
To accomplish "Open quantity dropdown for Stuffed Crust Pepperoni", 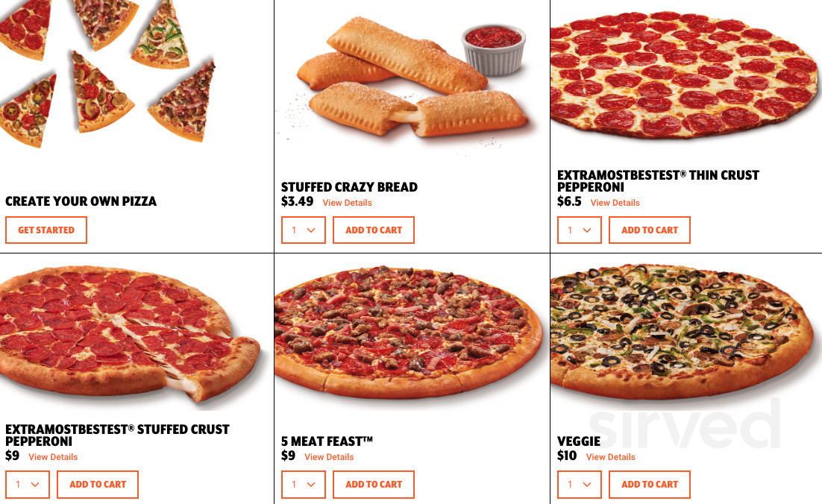I will click(x=28, y=485).
